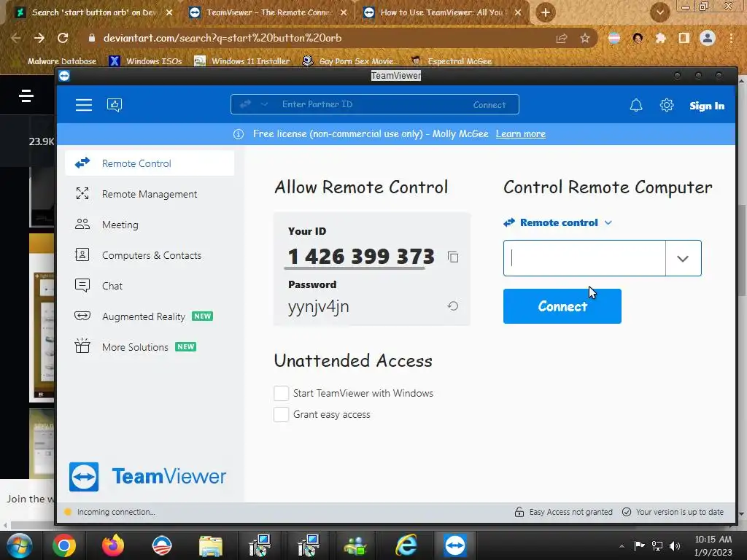Open More Solutions section
747x560 pixels.
pyautogui.click(x=150, y=346)
